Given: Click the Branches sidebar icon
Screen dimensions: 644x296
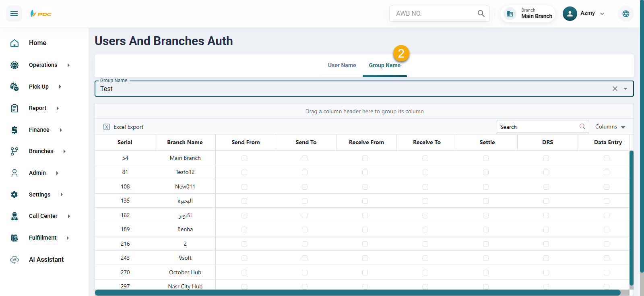Looking at the screenshot, I should (14, 151).
